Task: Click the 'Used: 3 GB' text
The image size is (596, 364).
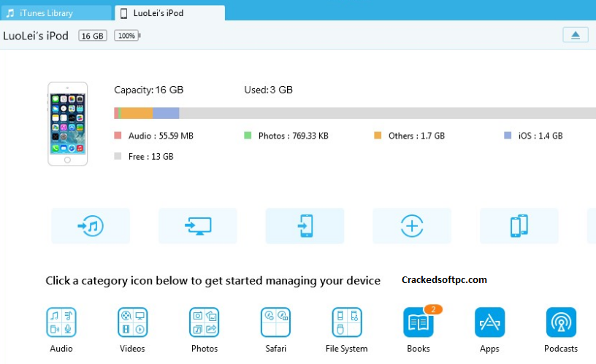Action: 268,90
